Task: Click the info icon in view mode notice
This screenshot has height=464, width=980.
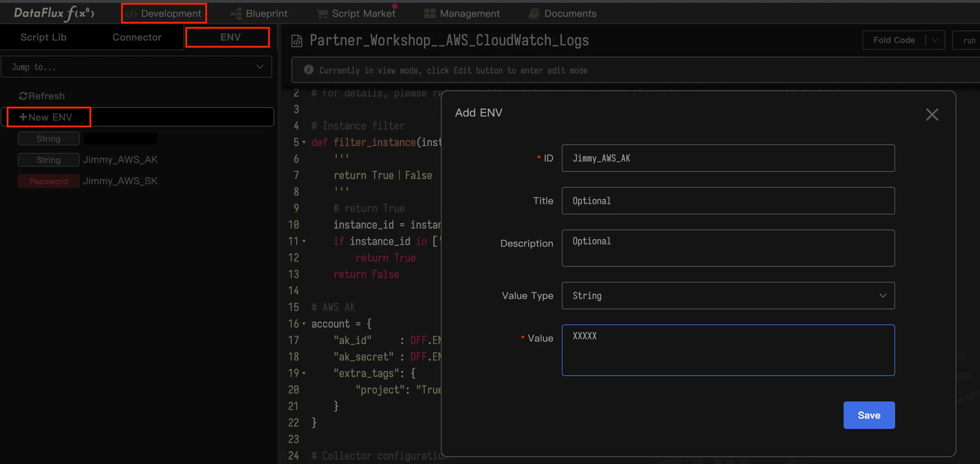Action: [309, 70]
